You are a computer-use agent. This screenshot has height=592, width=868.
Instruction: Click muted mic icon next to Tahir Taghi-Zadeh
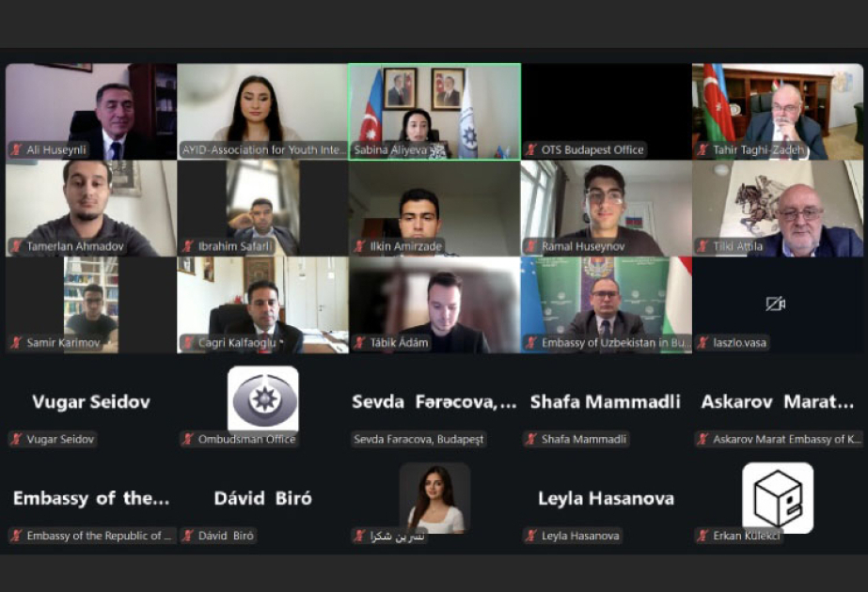[x=703, y=149]
